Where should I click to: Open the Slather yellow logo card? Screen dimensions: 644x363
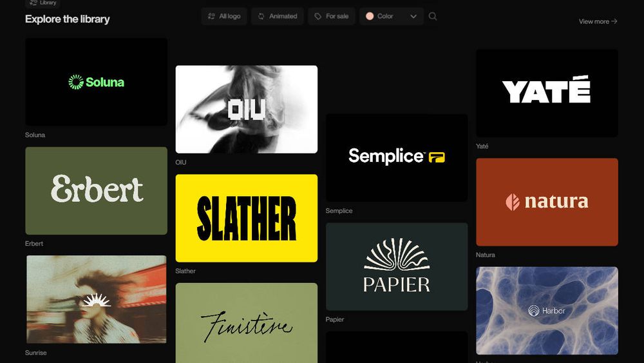247,219
